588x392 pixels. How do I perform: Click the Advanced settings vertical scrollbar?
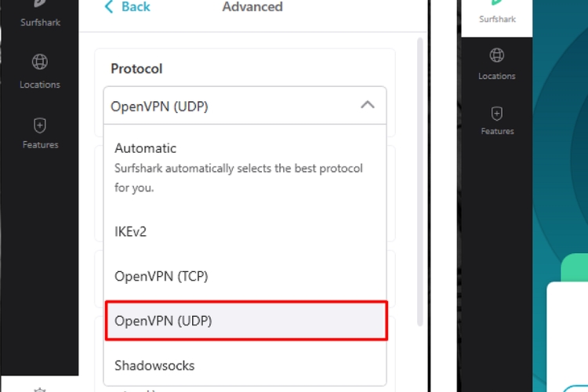tap(421, 180)
